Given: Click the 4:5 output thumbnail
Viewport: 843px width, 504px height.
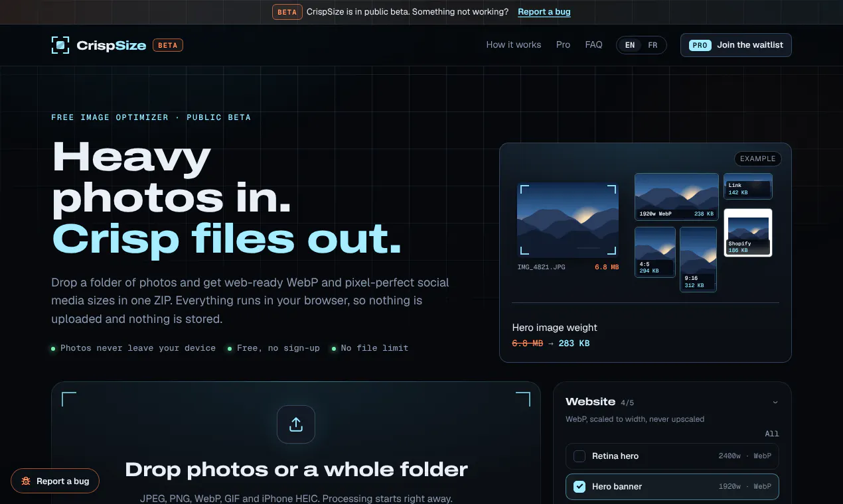Looking at the screenshot, I should click(655, 252).
